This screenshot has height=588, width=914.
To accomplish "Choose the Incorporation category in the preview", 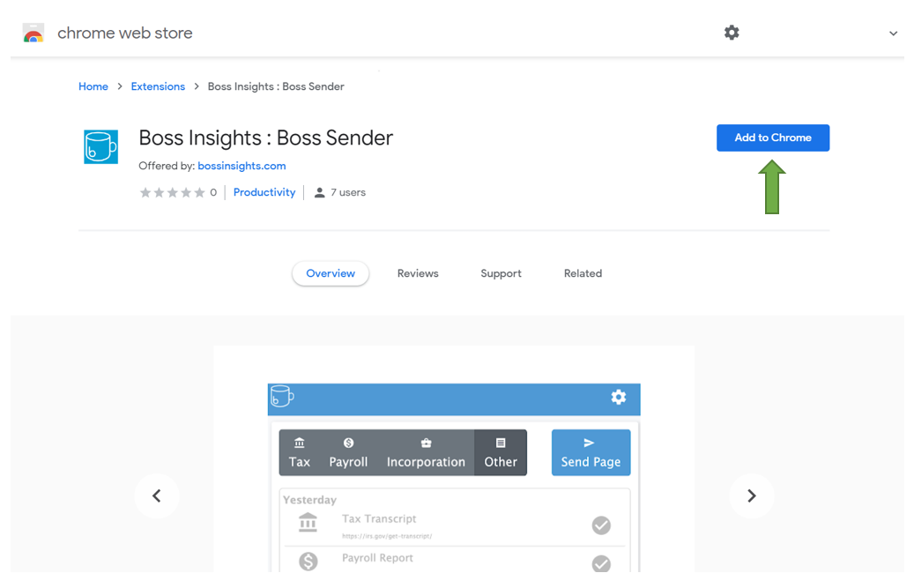I will tap(426, 453).
